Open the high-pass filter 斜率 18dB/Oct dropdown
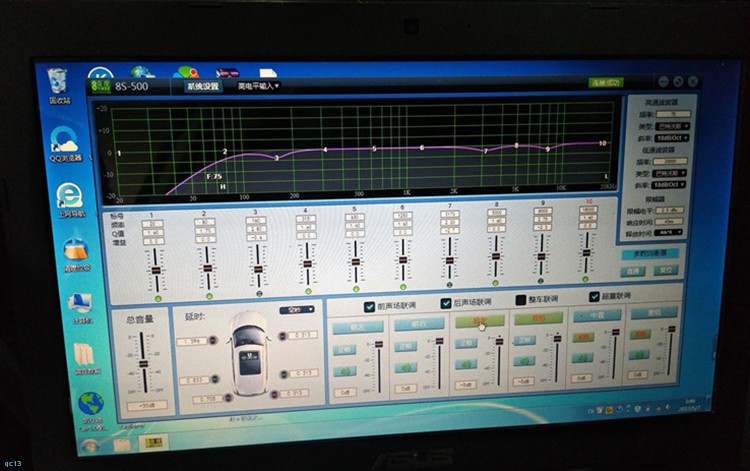Screen dimensions: 750x471 [672, 138]
